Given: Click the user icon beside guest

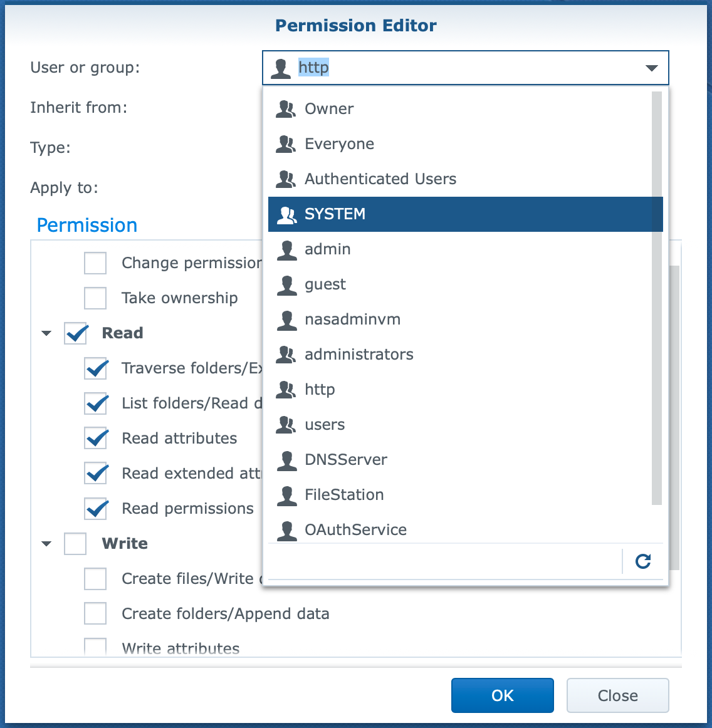Looking at the screenshot, I should (x=286, y=285).
